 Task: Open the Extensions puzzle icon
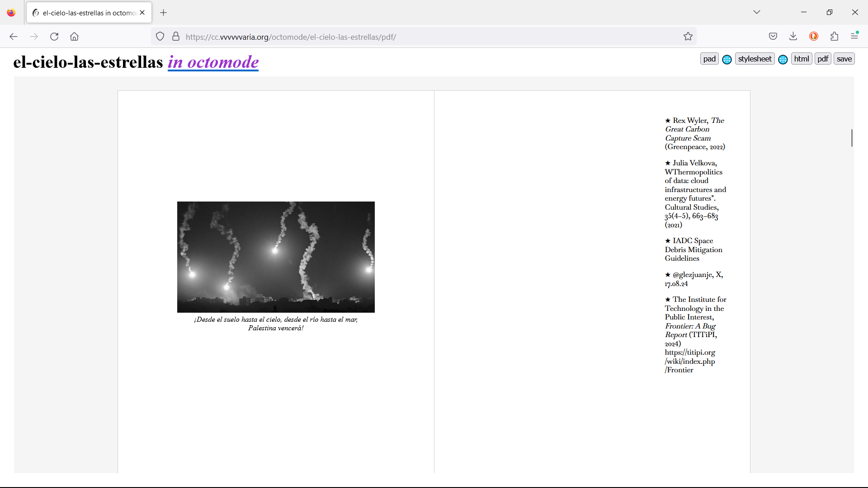(834, 37)
